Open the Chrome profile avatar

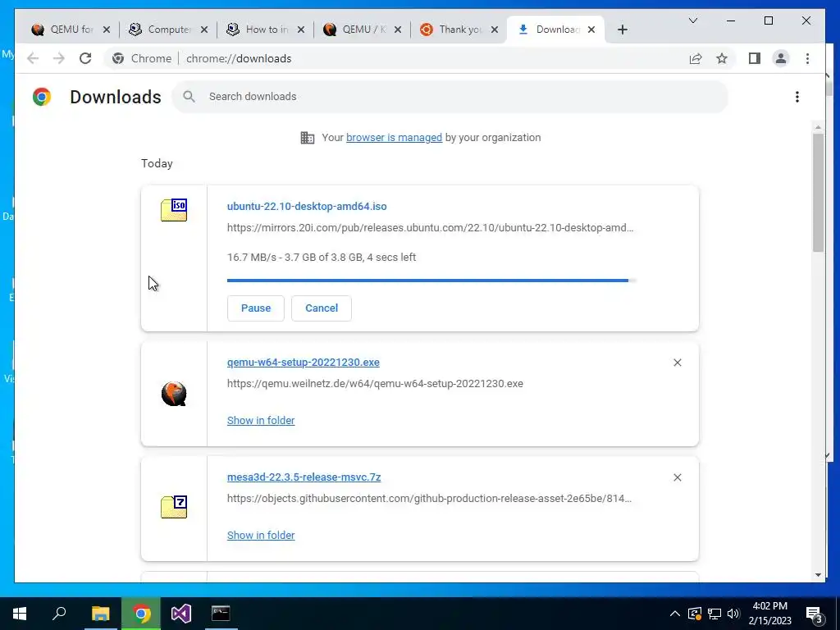click(781, 58)
